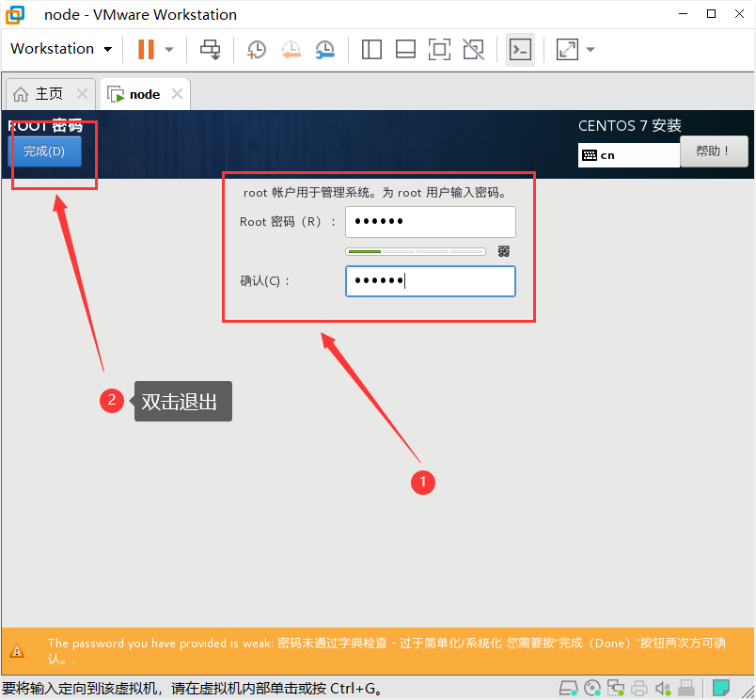Click the warning triangle icon in orange bar
The image size is (756, 700).
click(x=17, y=651)
